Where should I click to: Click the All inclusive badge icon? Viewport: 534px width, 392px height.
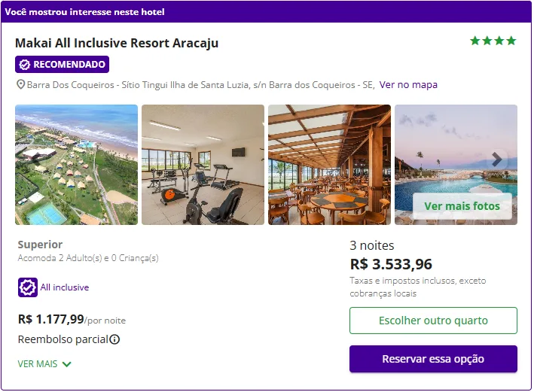pyautogui.click(x=28, y=287)
